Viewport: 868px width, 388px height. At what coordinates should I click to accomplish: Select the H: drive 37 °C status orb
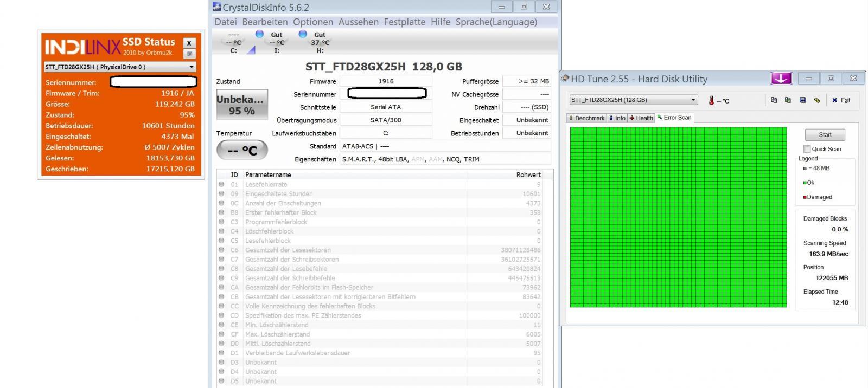tap(303, 34)
